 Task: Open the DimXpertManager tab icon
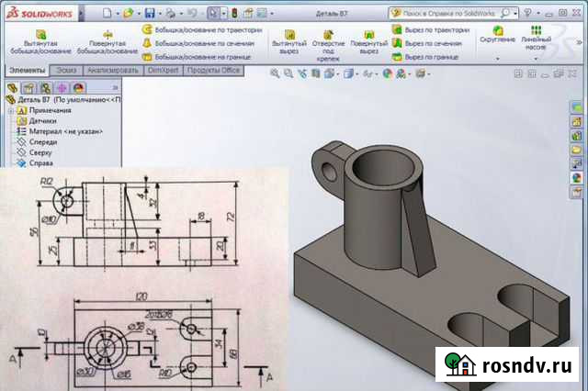[x=62, y=88]
